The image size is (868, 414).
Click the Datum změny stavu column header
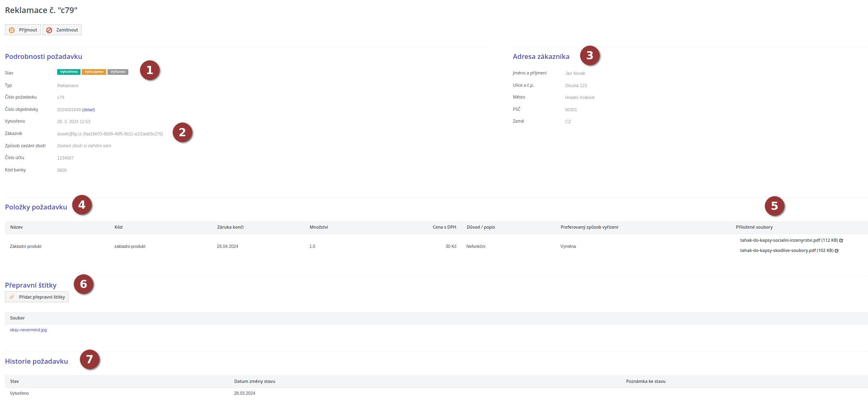click(254, 381)
